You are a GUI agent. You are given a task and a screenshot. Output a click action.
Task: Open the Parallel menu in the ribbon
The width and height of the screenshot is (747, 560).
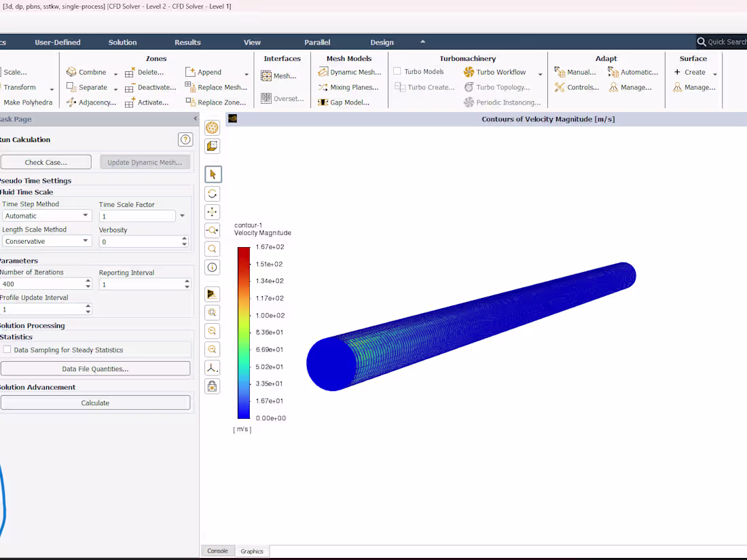317,42
